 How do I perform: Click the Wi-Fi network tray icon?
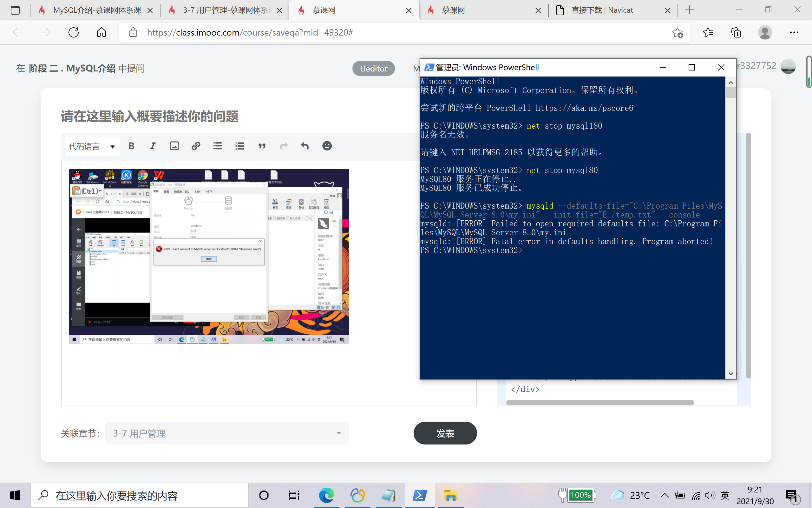click(696, 495)
